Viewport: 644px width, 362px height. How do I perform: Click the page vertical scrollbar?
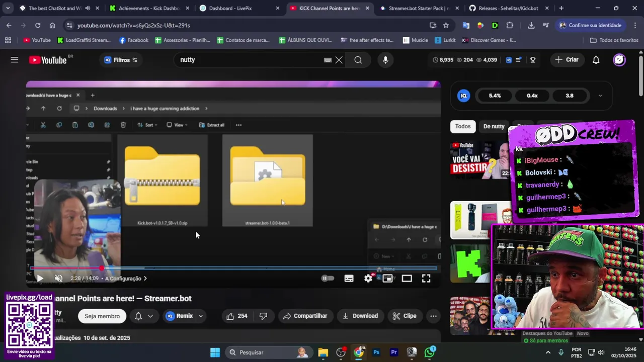tap(640, 75)
